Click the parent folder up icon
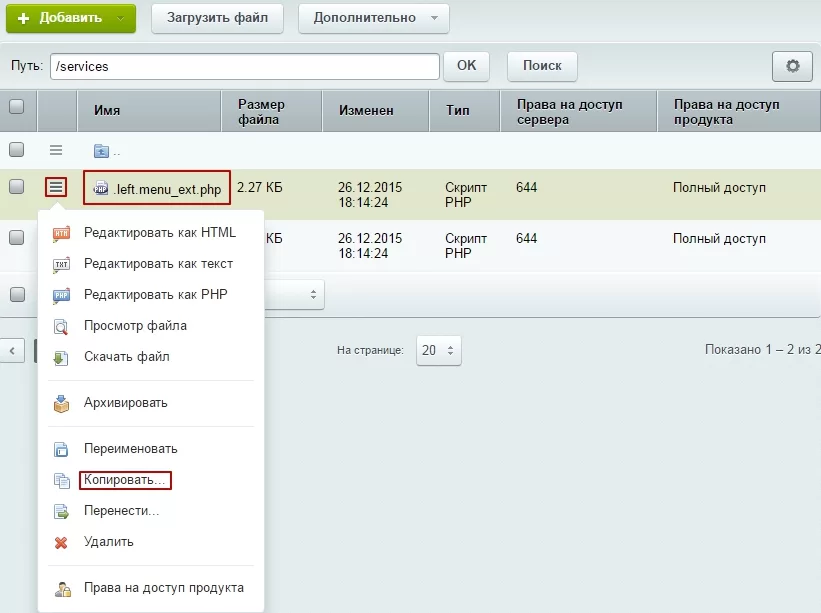Screen dimensions: 821x613 pos(101,151)
